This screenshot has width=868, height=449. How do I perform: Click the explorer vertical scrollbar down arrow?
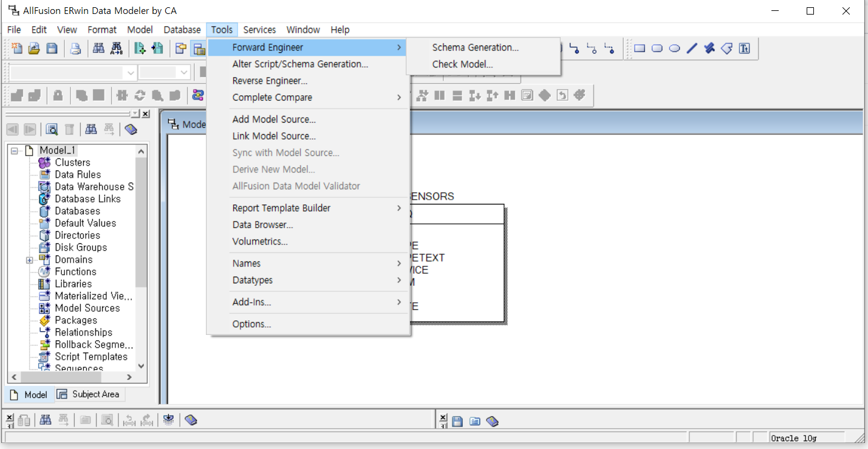(x=142, y=366)
